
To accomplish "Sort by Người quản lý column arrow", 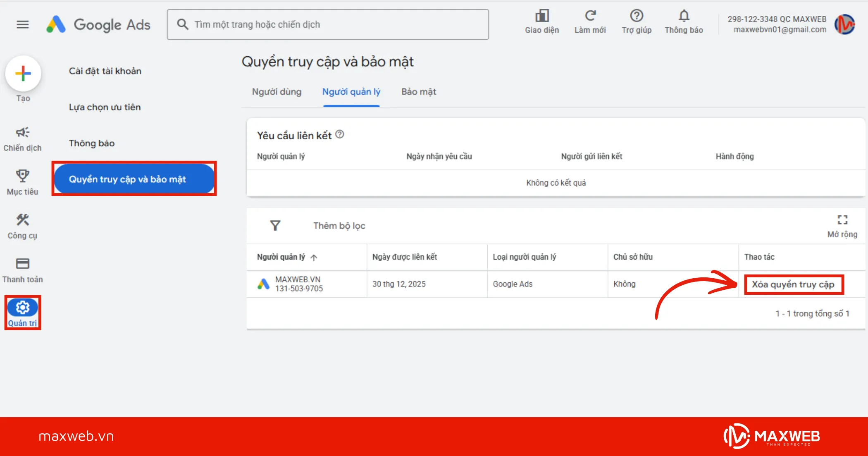I will [x=314, y=258].
